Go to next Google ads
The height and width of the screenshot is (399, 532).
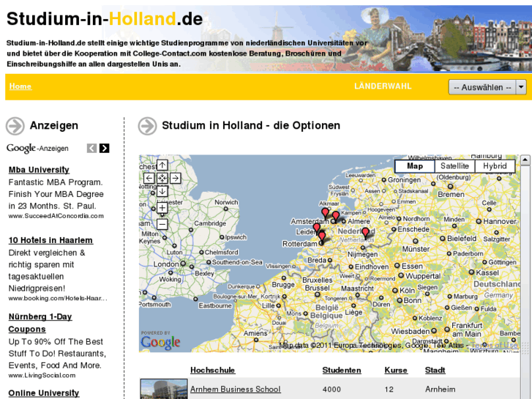pyautogui.click(x=104, y=148)
